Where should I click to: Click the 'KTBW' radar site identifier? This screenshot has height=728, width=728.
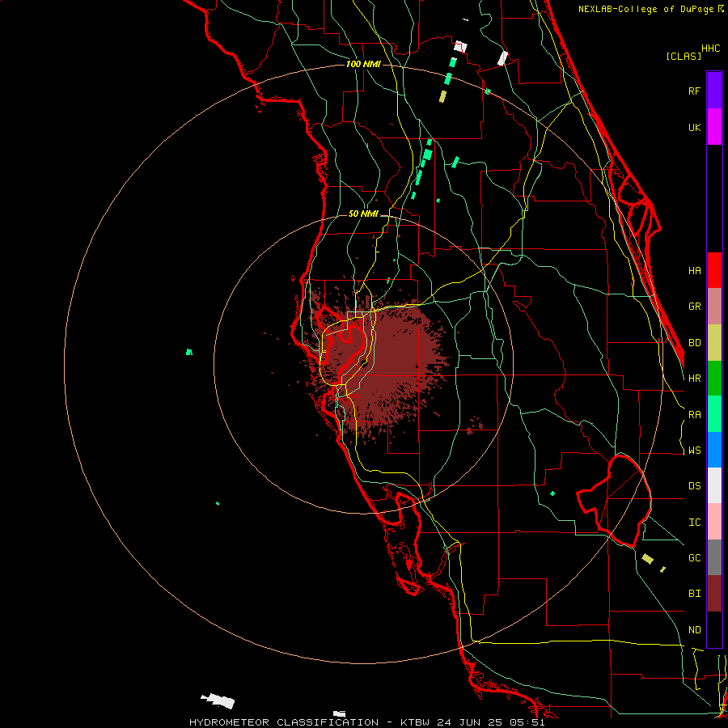point(416,722)
